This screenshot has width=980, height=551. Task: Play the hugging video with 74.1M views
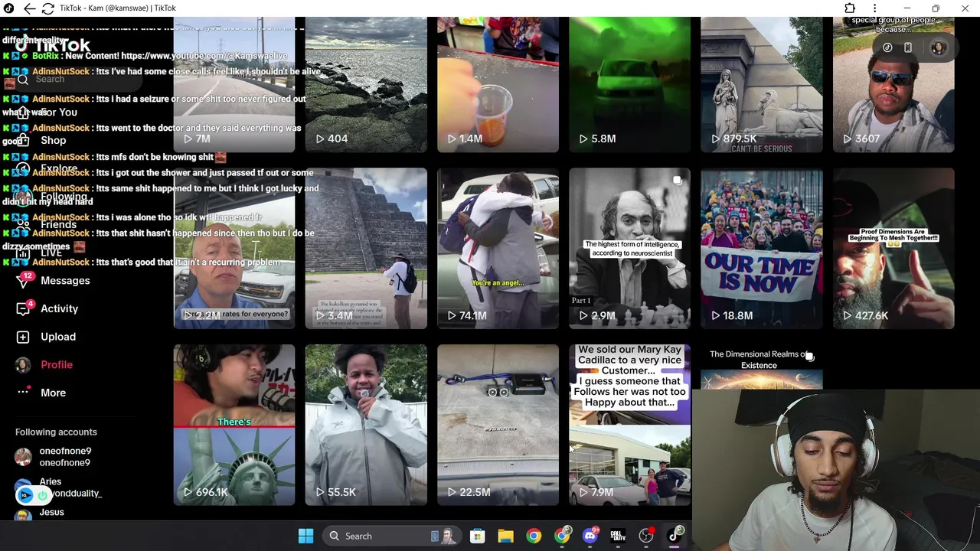click(x=498, y=249)
